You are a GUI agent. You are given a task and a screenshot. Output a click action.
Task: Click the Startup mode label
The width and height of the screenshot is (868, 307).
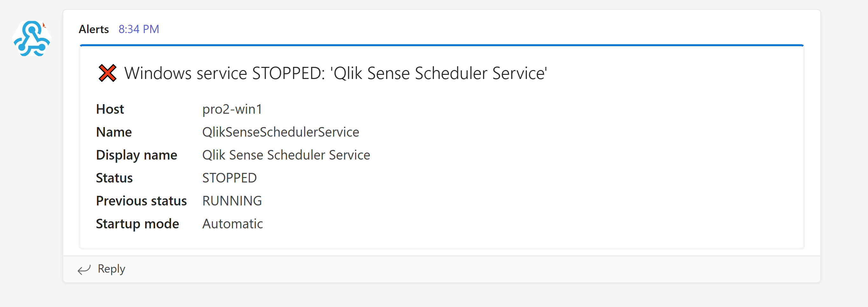(137, 224)
